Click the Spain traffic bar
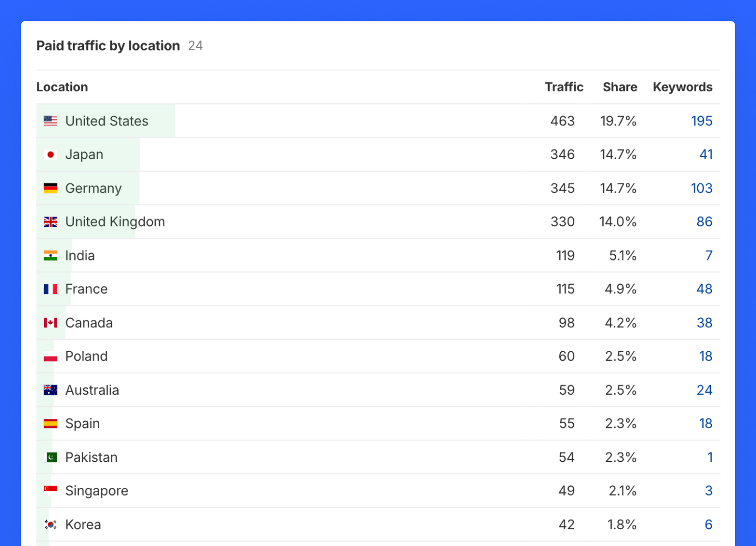Viewport: 756px width, 546px height. [45, 424]
